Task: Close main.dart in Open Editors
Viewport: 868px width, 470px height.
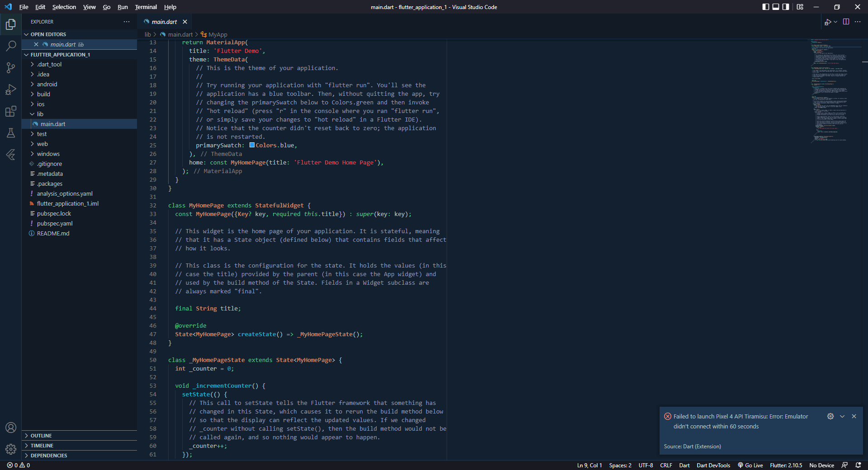Action: coord(36,44)
